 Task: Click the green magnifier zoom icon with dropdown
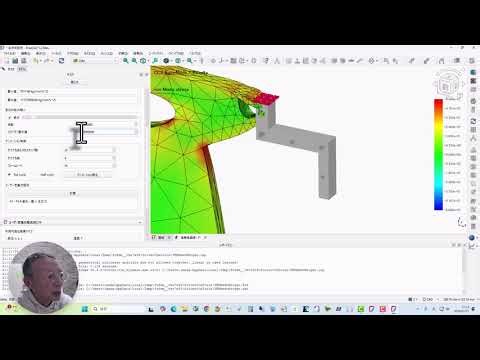[x=190, y=61]
